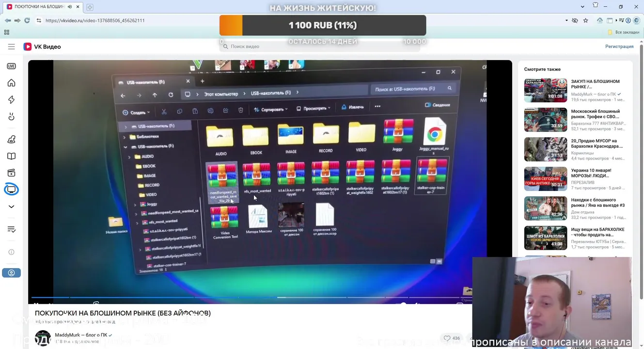Open the playlist lines icon in sidebar
644x349 pixels.
[11, 229]
